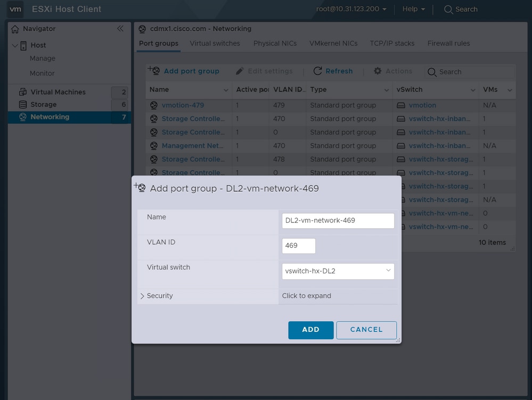Open VMs column filter chevron

tap(510, 90)
